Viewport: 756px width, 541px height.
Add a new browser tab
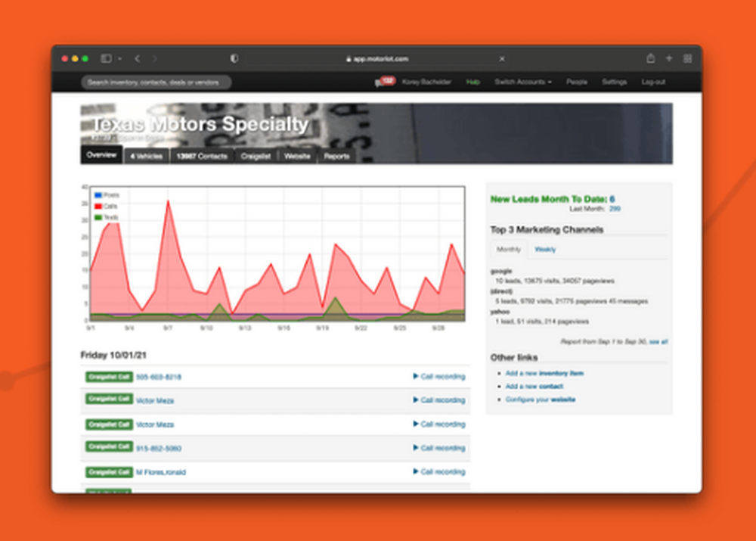pos(669,58)
